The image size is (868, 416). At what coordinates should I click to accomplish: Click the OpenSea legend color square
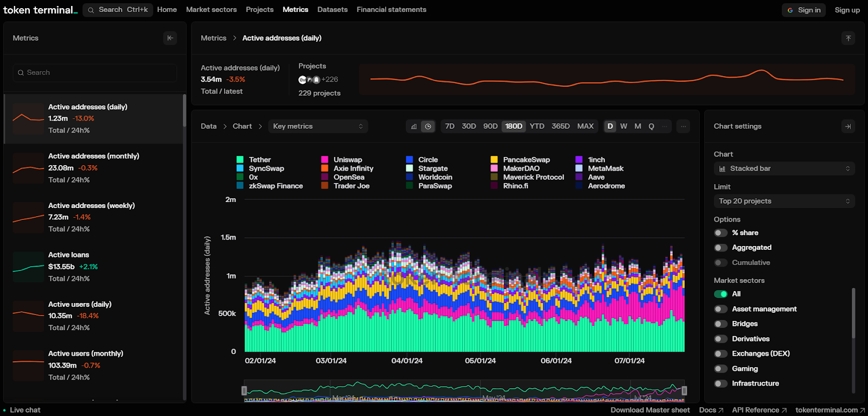pos(324,177)
